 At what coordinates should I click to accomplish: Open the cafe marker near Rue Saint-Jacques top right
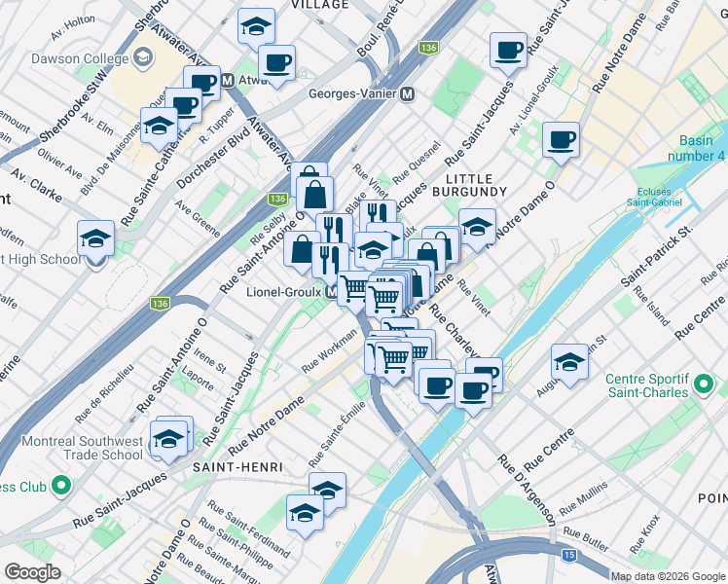(508, 51)
